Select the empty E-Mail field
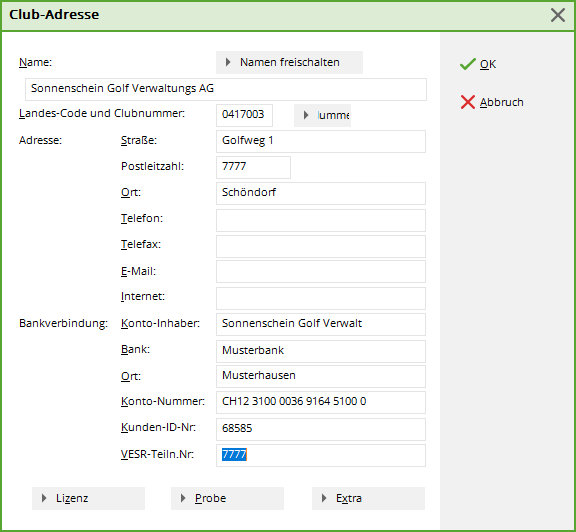Screen dimensions: 576x532 click(321, 272)
